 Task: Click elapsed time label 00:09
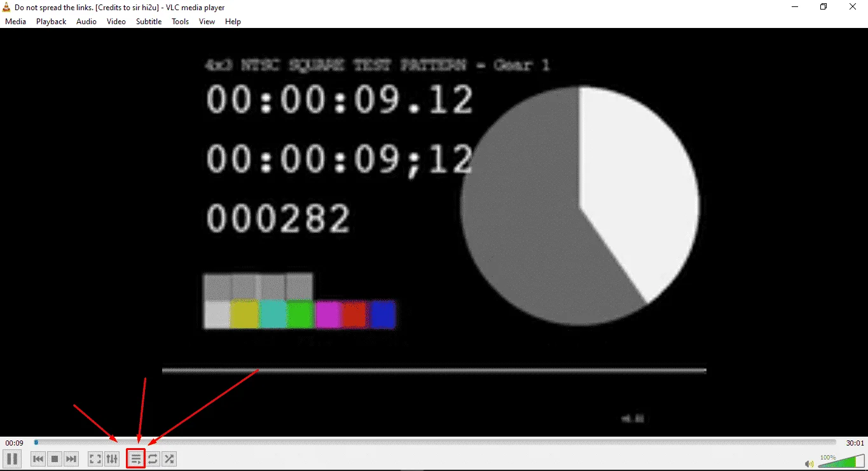pos(15,443)
